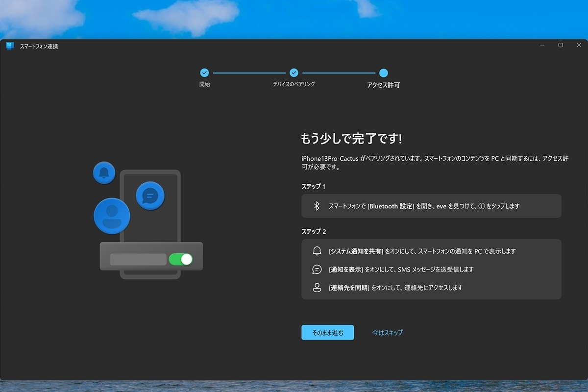Select the アクセス許可 step circle
Image resolution: width=588 pixels, height=392 pixels.
383,73
